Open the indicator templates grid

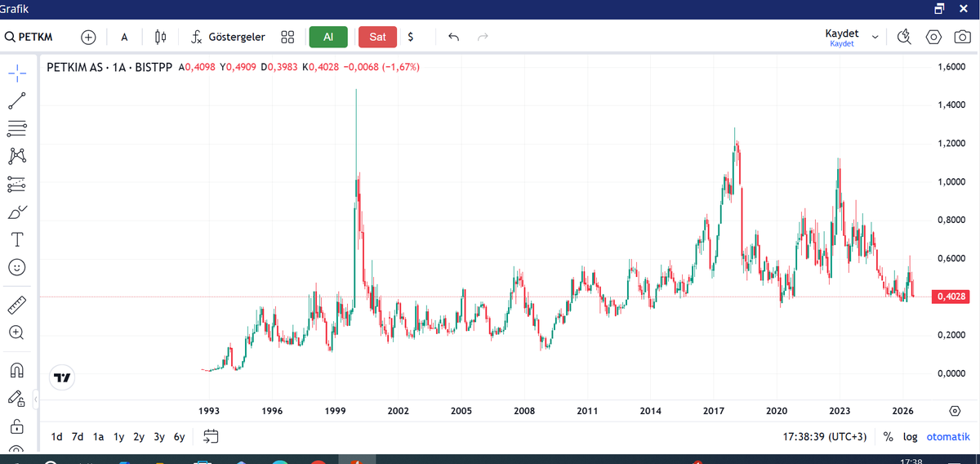[287, 37]
